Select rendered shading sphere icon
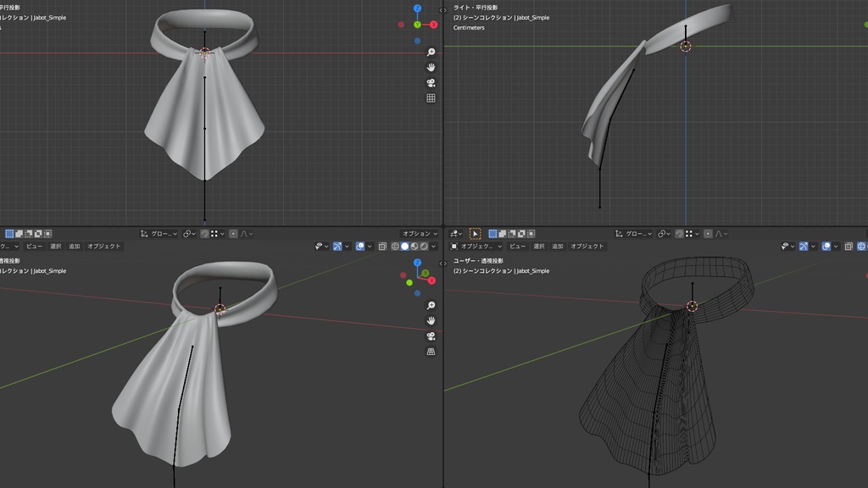The height and width of the screenshot is (488, 868). click(424, 247)
